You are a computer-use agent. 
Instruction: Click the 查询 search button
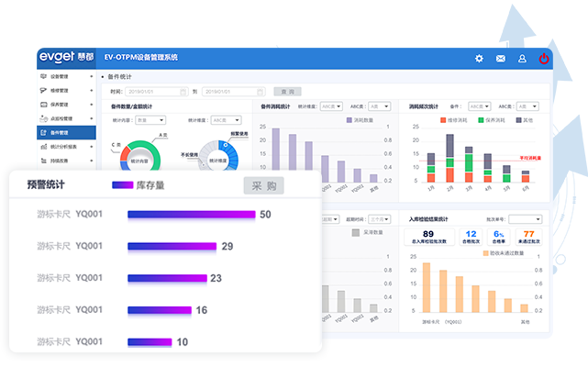click(286, 92)
